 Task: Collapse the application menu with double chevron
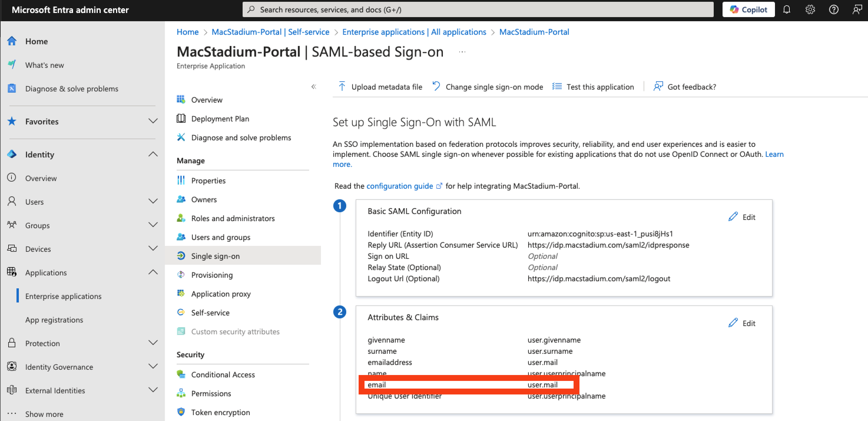tap(314, 87)
